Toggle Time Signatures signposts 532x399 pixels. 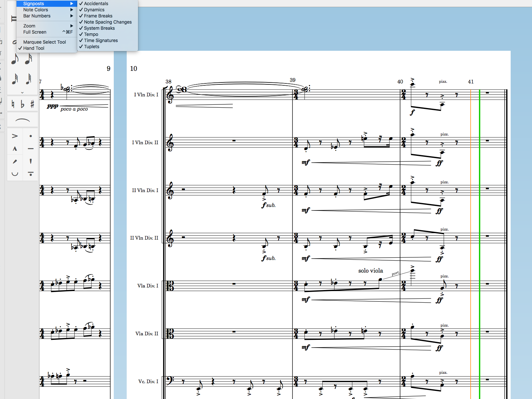tap(107, 40)
